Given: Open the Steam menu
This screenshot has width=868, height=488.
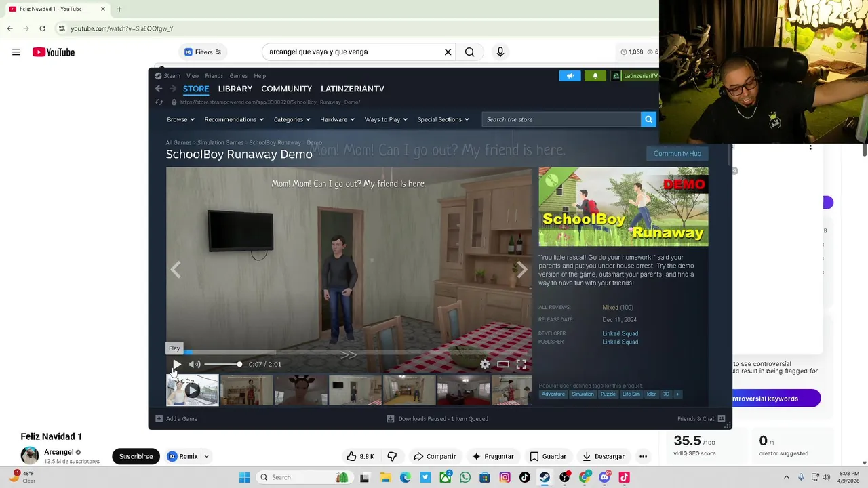Looking at the screenshot, I should coord(167,76).
